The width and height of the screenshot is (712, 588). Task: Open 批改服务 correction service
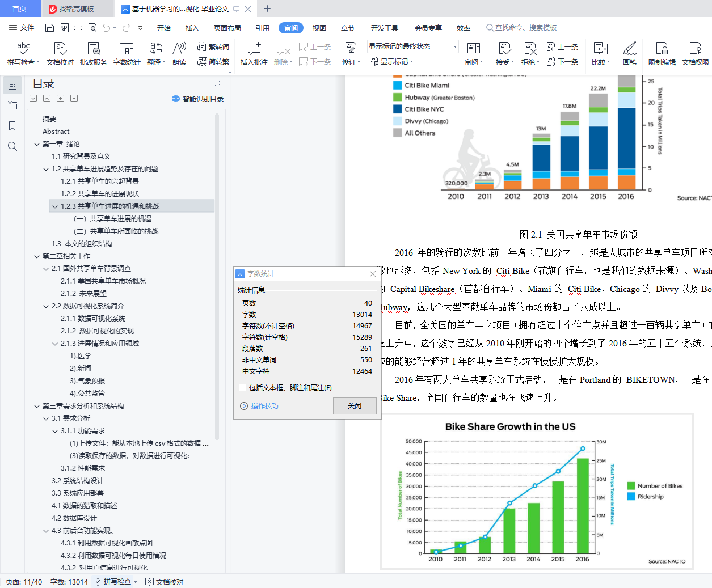pos(94,54)
